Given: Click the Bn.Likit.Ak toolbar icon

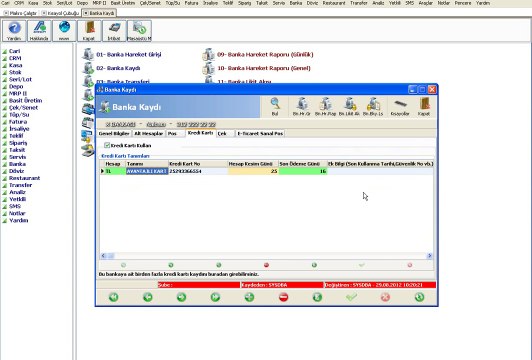Looking at the screenshot, I should tap(349, 107).
